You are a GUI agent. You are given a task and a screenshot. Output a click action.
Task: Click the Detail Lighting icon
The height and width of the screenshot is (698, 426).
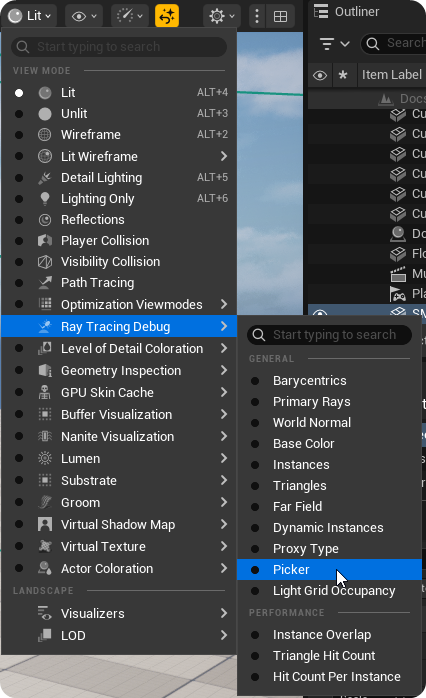[x=45, y=178]
